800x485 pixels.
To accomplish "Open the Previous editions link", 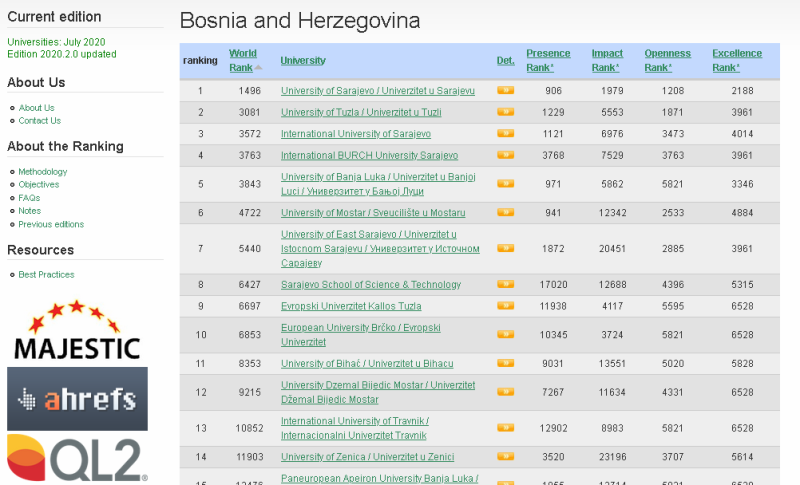I will click(x=51, y=224).
